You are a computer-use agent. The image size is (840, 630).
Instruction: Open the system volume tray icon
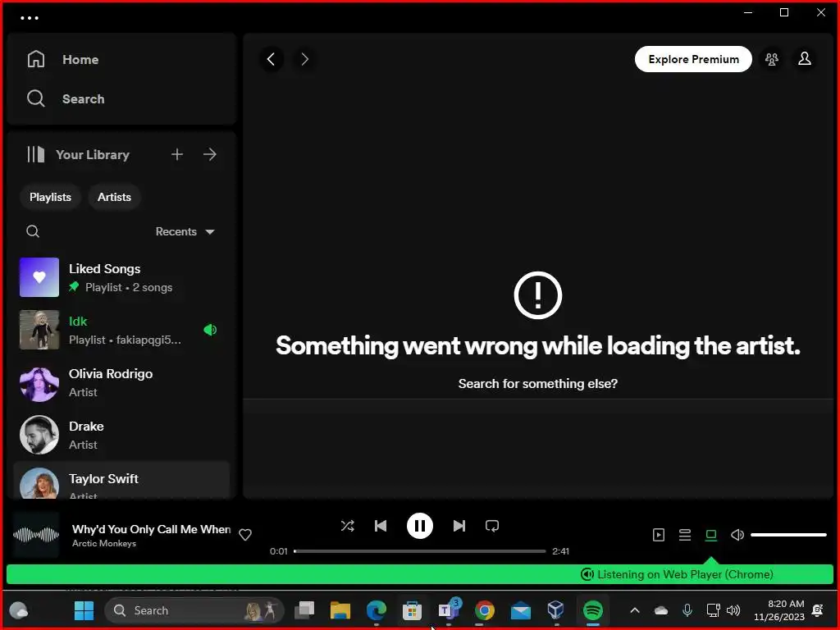[733, 610]
